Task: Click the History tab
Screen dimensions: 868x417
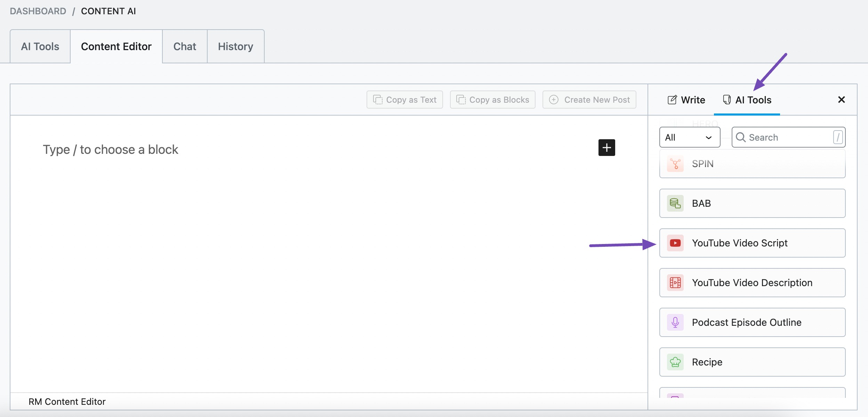Action: [235, 46]
